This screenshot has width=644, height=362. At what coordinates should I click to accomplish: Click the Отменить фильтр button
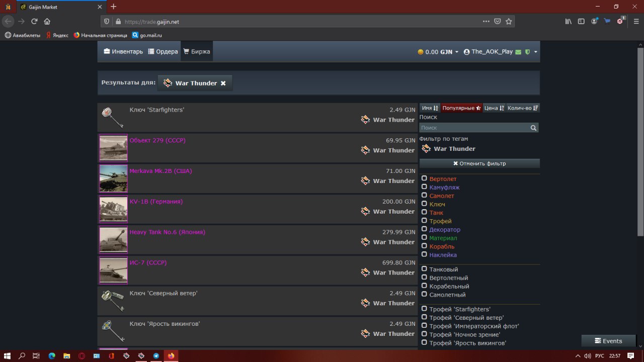click(479, 163)
